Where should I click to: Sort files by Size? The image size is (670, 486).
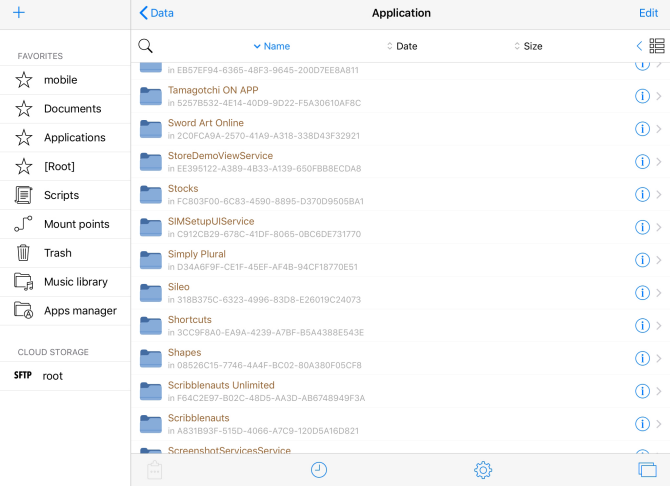coord(528,46)
